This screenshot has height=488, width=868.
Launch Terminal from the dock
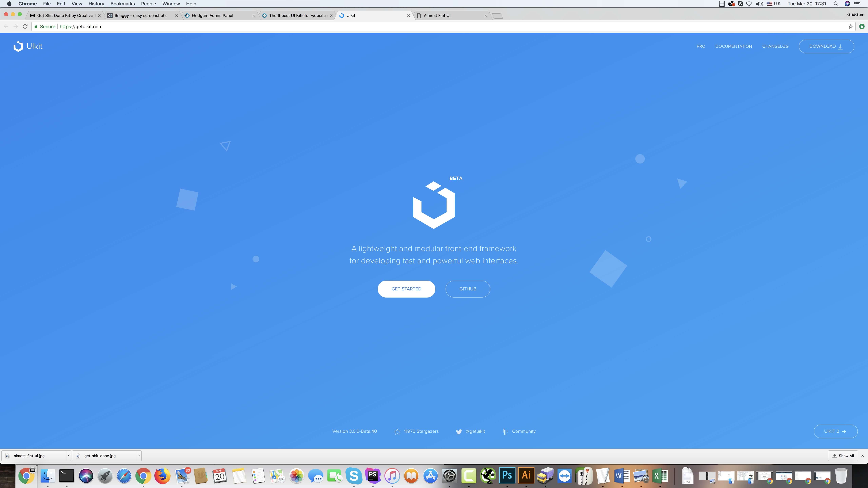click(x=67, y=476)
